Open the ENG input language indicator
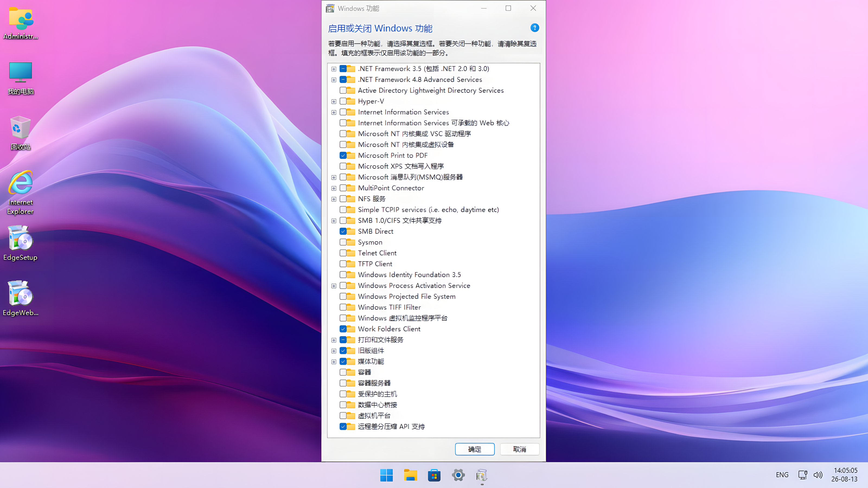 (x=782, y=475)
